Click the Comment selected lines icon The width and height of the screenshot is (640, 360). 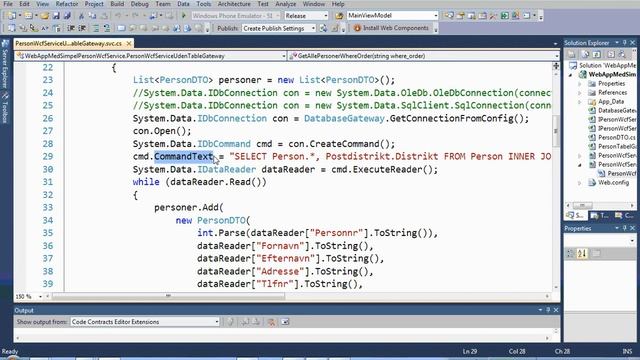click(95, 28)
